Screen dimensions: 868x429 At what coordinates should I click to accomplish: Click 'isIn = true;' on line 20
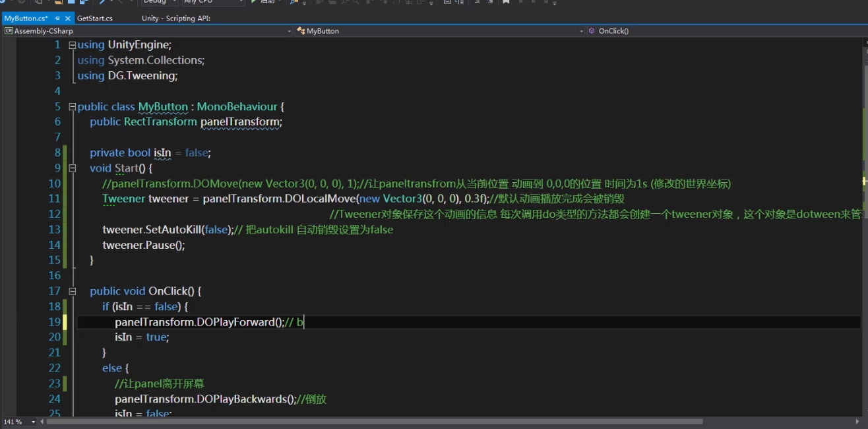142,337
